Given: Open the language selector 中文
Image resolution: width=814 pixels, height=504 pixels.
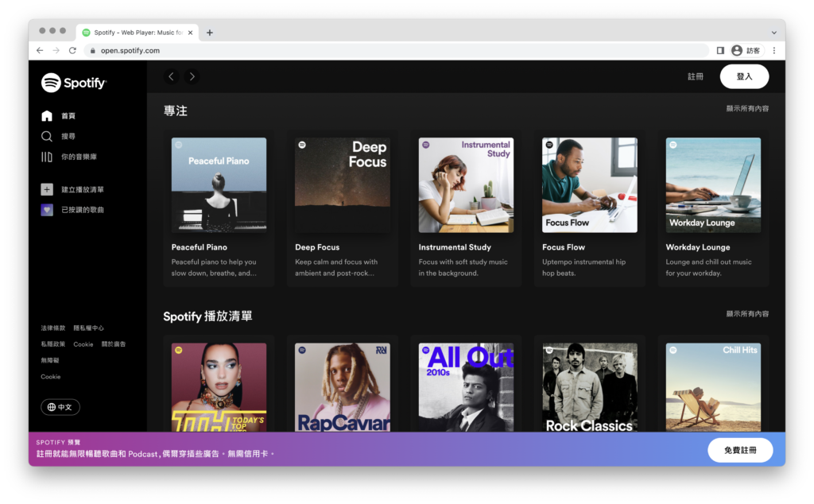Looking at the screenshot, I should pos(60,407).
